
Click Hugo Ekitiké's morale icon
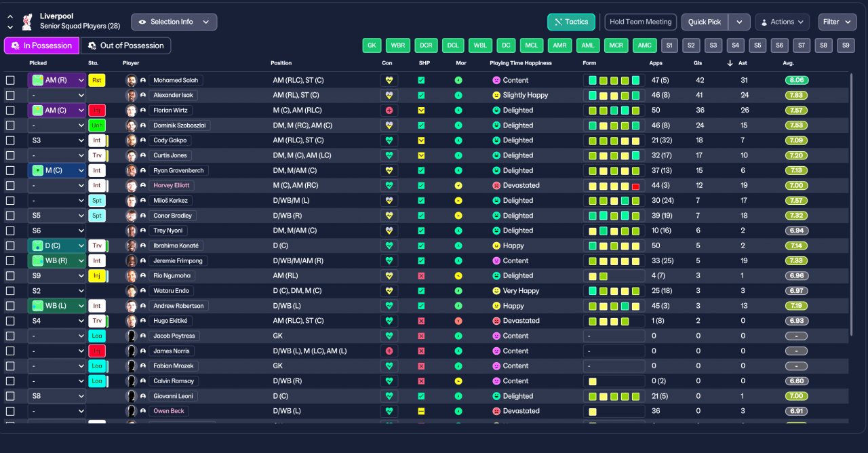click(x=458, y=321)
